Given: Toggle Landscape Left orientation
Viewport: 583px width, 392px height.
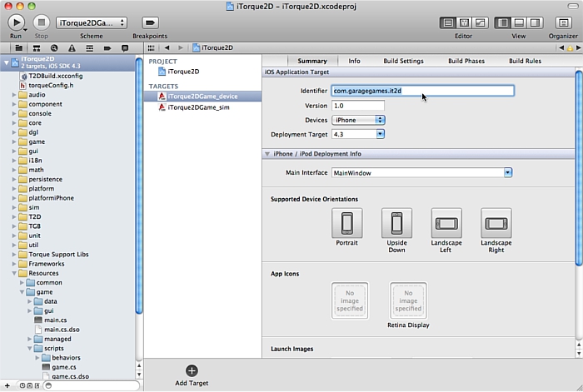Looking at the screenshot, I should pyautogui.click(x=446, y=224).
